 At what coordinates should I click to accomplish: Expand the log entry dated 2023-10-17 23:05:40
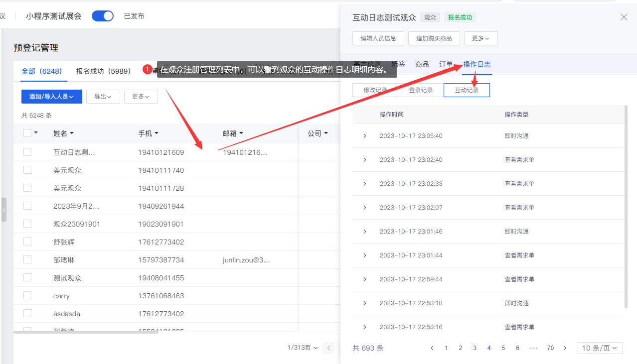[364, 135]
